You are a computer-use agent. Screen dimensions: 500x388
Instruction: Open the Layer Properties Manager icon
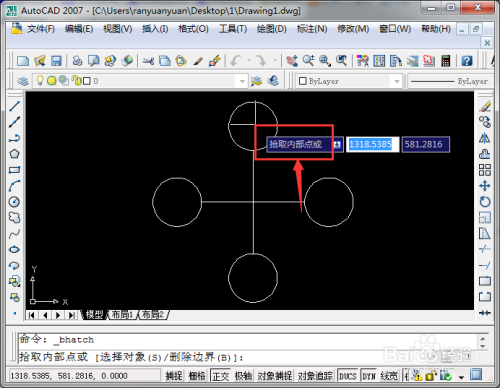point(23,81)
